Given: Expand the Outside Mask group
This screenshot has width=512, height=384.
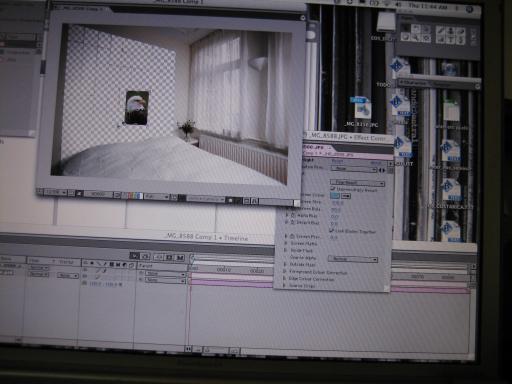Looking at the screenshot, I should [x=285, y=264].
